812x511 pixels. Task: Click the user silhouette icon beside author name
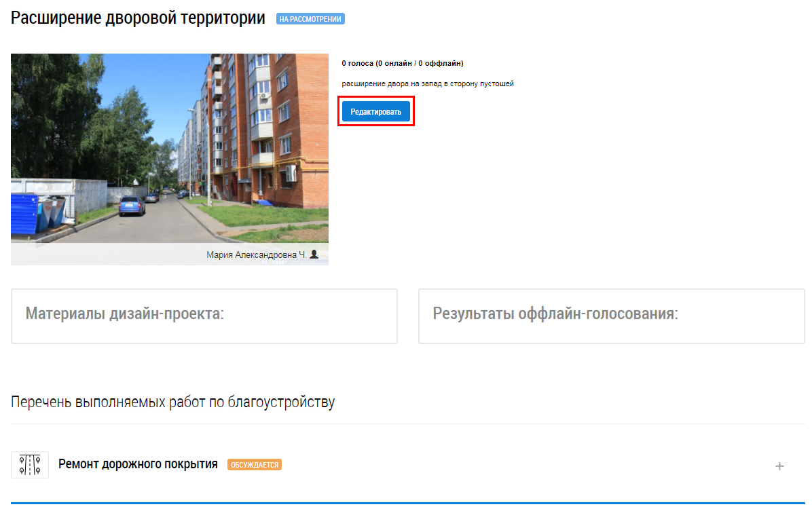(314, 254)
